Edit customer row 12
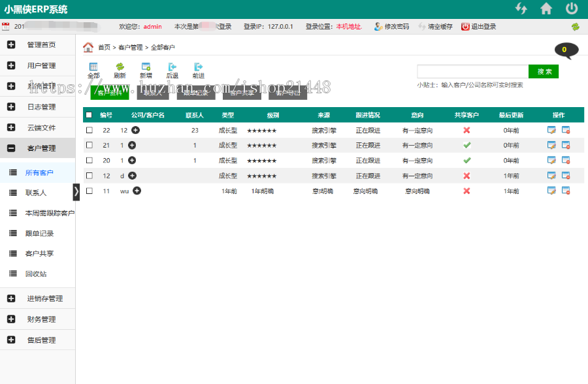 point(551,176)
